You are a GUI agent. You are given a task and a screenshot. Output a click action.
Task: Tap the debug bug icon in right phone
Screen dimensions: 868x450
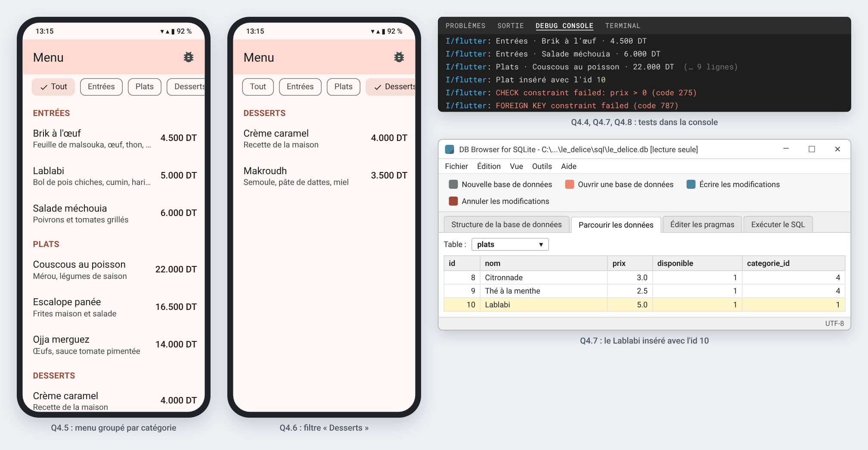pyautogui.click(x=399, y=57)
